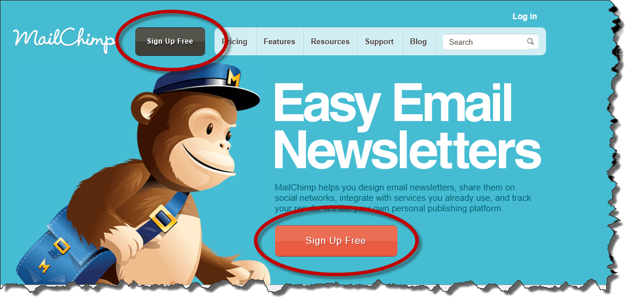Visit the Blog from navigation bar

pyautogui.click(x=418, y=41)
